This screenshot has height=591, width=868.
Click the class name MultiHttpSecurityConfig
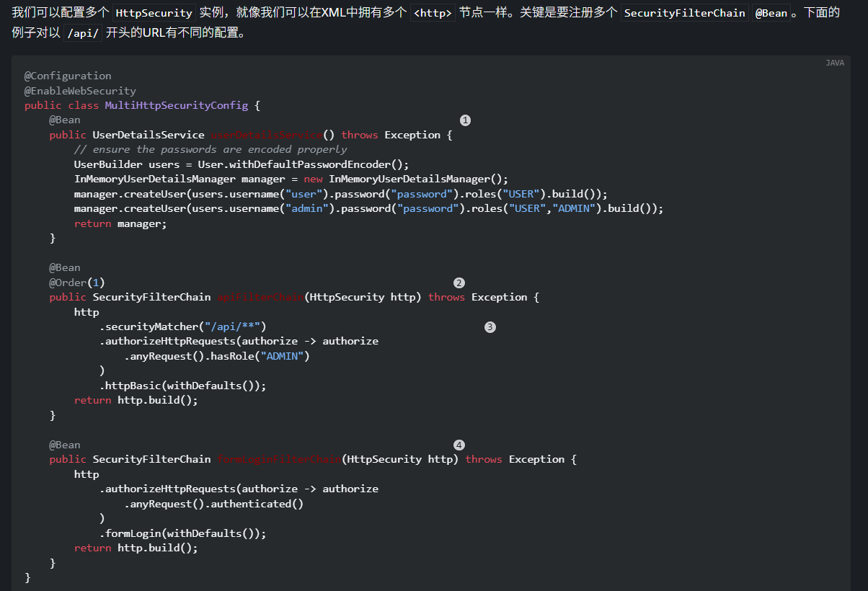tap(177, 105)
